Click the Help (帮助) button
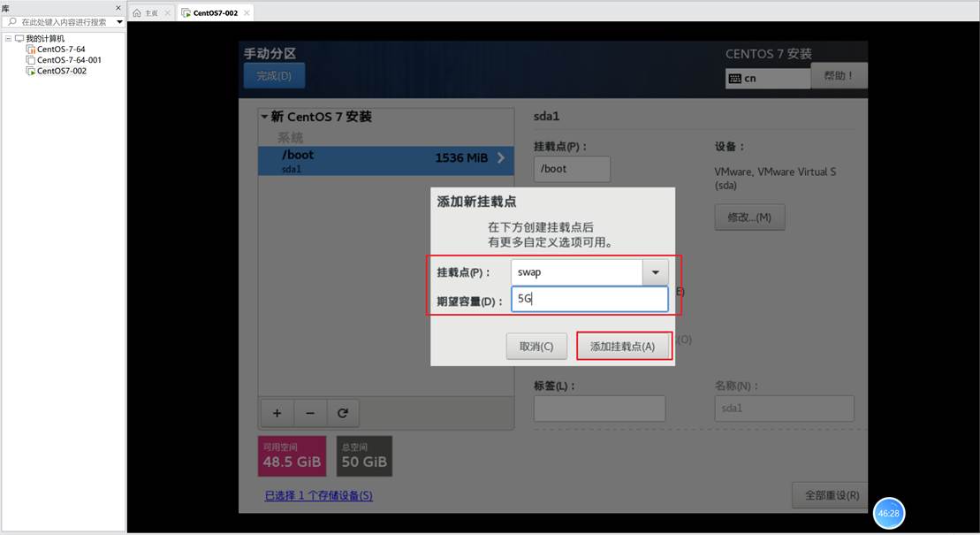This screenshot has height=535, width=980. tap(838, 76)
